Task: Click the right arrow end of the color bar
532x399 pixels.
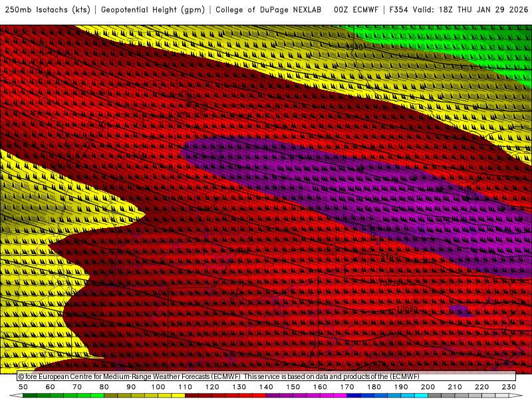Action: [x=516, y=396]
